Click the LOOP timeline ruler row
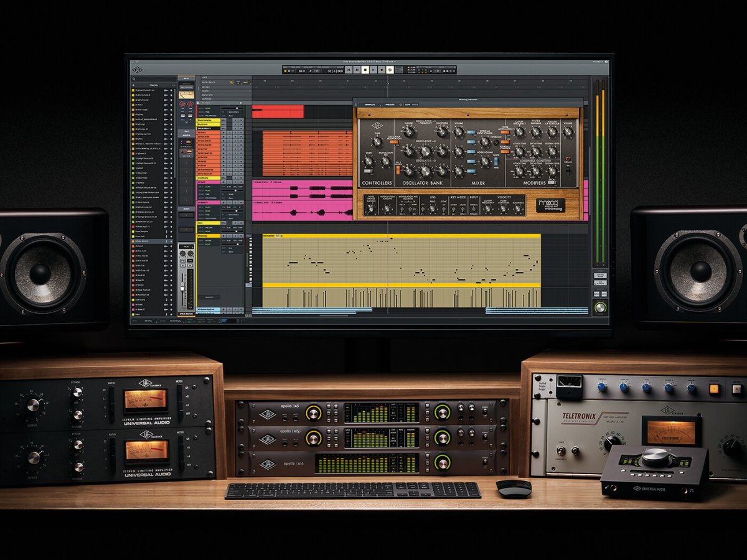Viewport: 747px width, 560px height. pyautogui.click(x=226, y=77)
